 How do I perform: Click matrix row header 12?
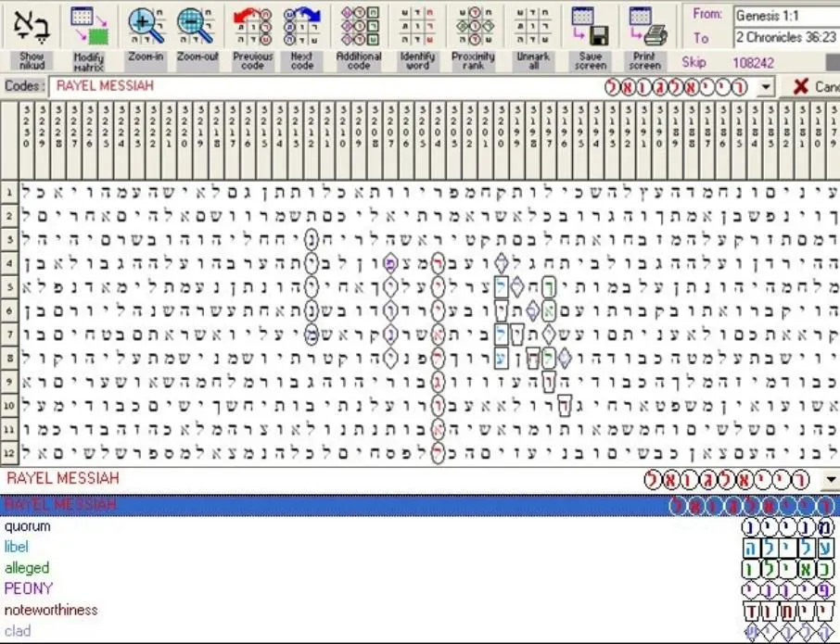(8, 453)
